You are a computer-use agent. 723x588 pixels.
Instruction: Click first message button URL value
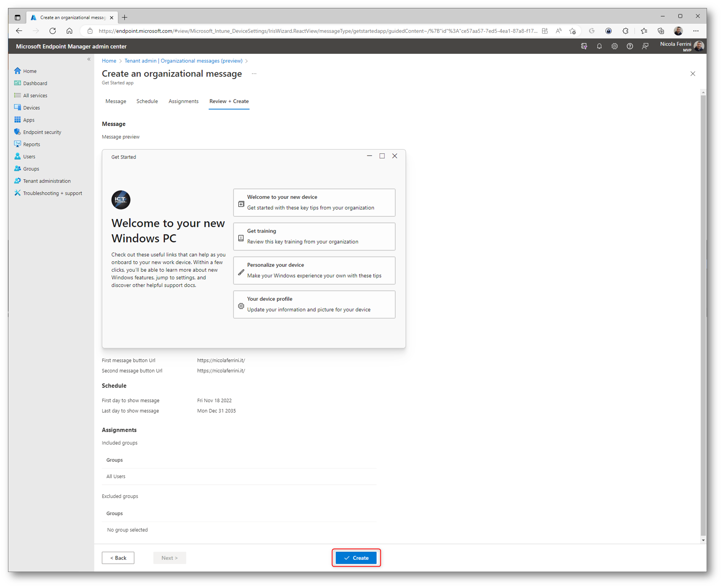[221, 360]
